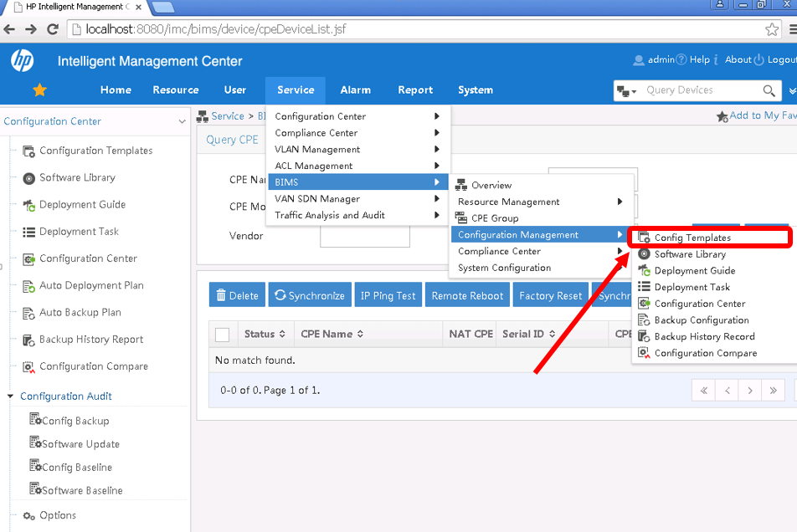Click the Software Update icon

click(35, 442)
